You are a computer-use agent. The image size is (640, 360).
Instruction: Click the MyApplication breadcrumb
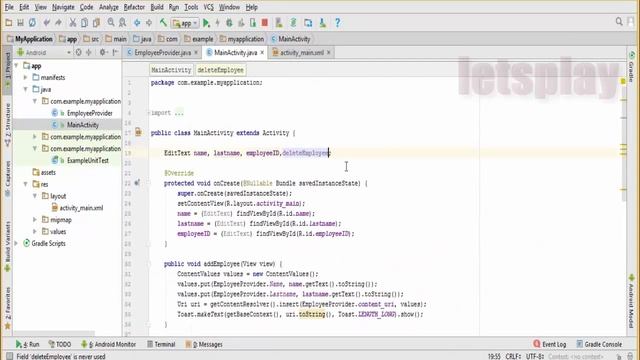click(x=30, y=39)
